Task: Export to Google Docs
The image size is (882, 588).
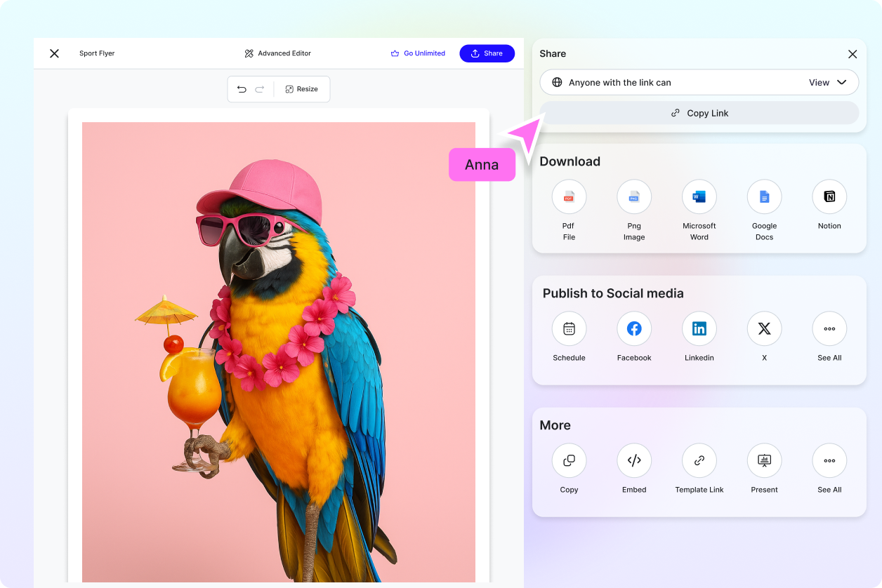Action: [764, 196]
